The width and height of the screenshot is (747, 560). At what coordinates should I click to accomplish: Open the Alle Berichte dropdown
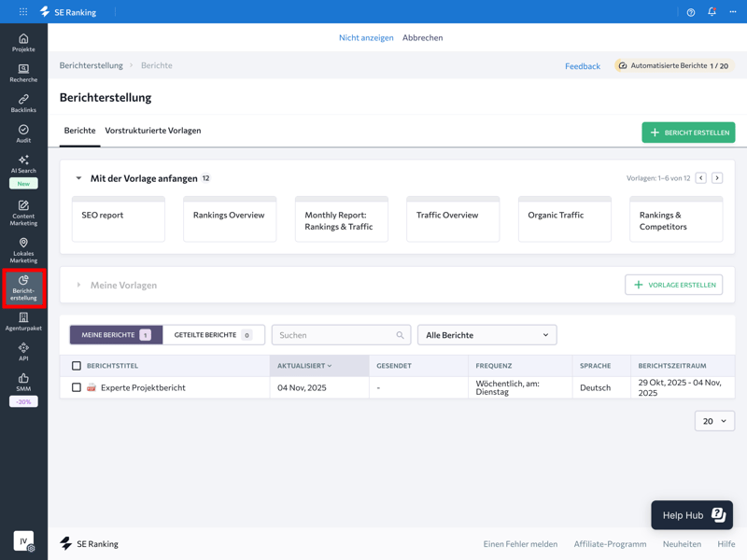tap(486, 335)
